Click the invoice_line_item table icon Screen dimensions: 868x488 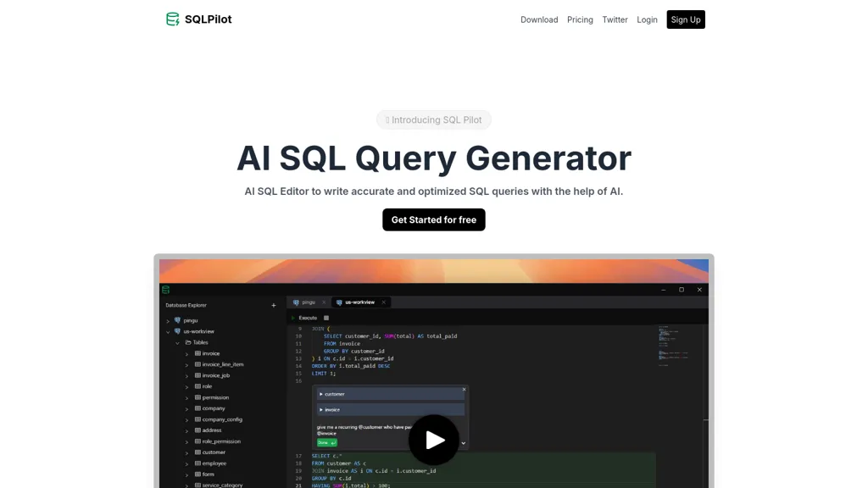click(198, 364)
